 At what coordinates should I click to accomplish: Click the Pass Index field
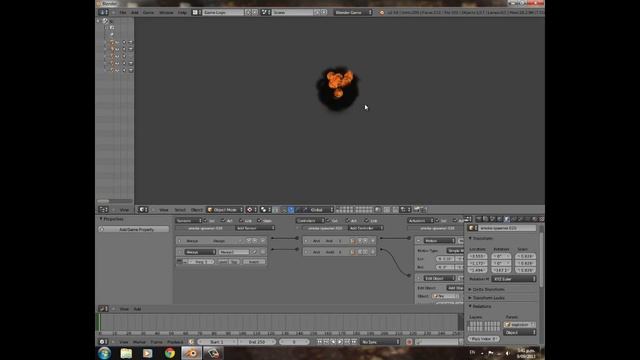pos(483,339)
